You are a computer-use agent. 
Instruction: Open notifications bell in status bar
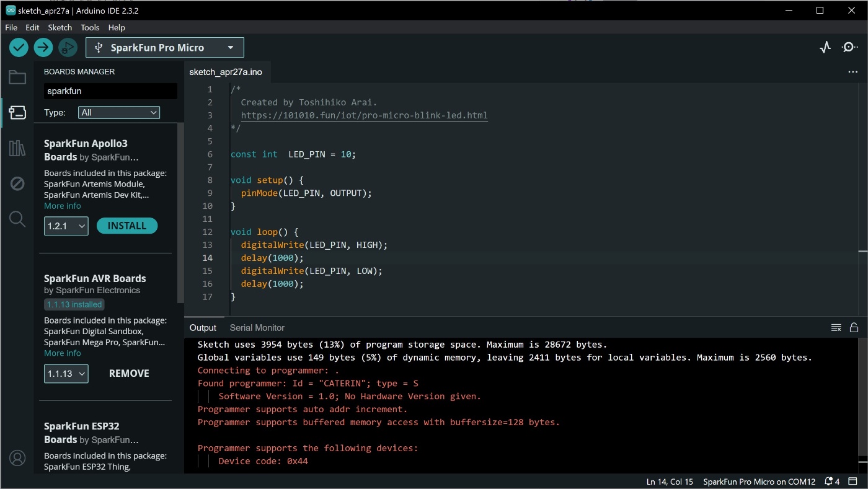point(832,482)
